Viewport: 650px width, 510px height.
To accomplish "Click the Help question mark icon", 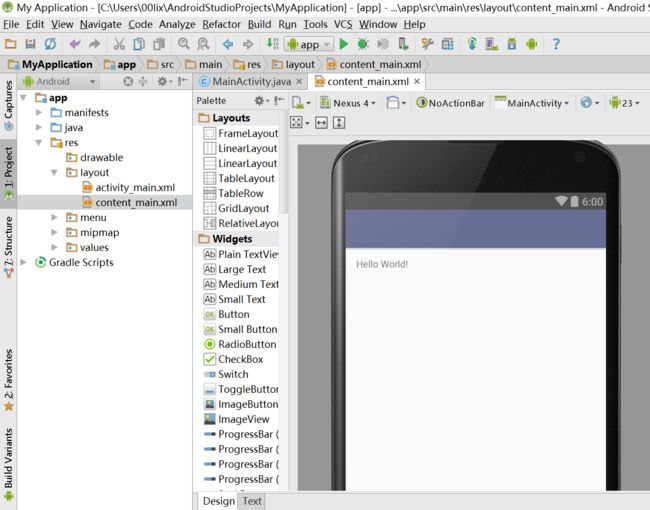I will coord(556,44).
